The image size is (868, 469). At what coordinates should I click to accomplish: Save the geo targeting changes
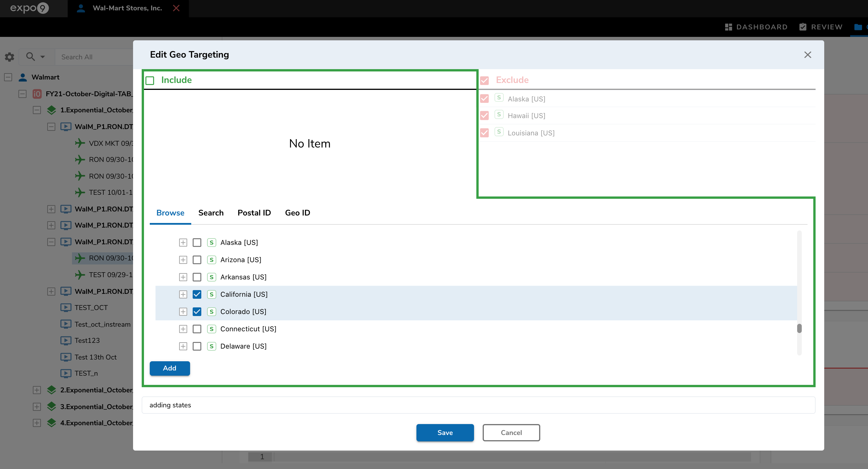coord(445,433)
